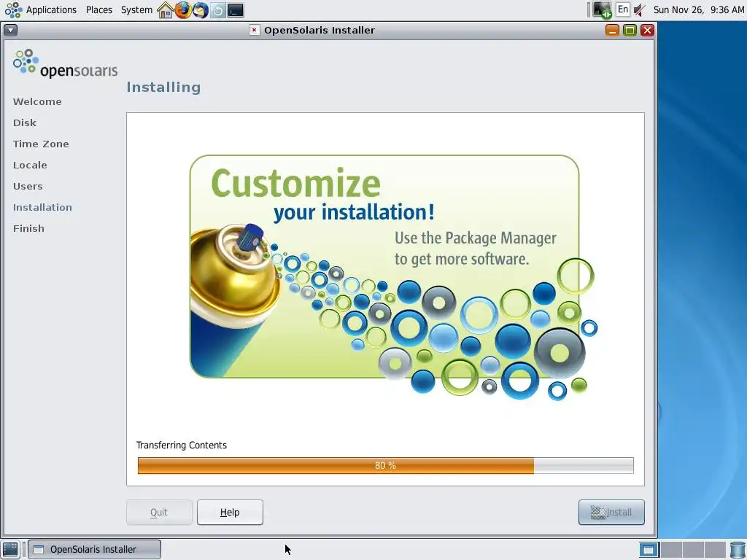Open the Applications menu

click(51, 9)
